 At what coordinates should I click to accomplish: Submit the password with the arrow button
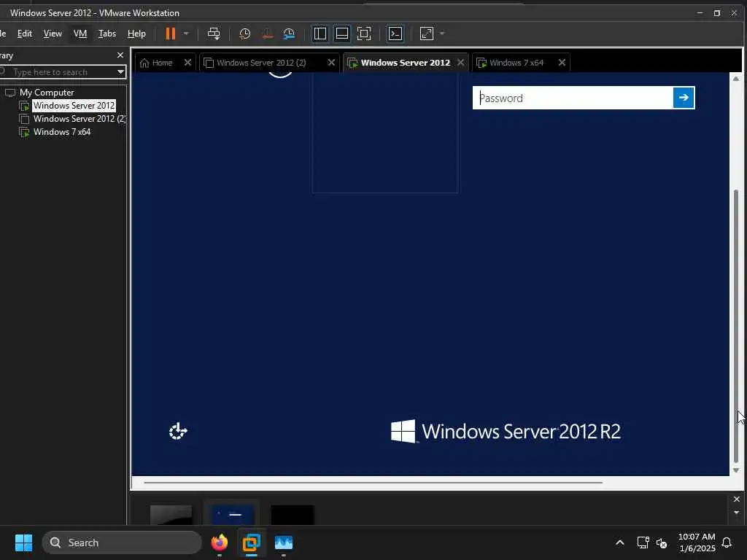click(684, 98)
